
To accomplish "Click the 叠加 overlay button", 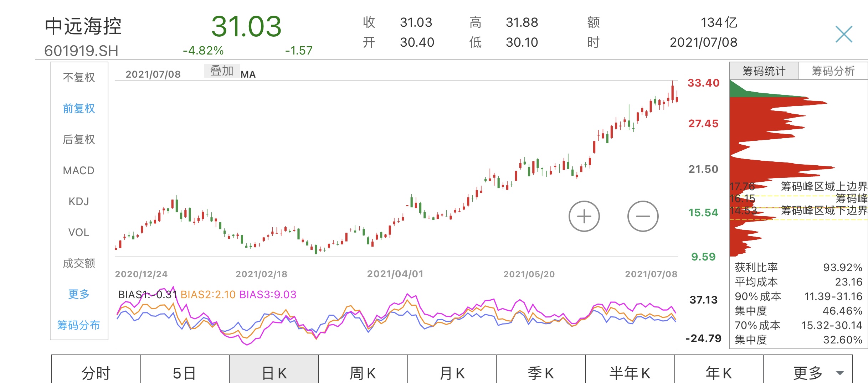I will (222, 71).
